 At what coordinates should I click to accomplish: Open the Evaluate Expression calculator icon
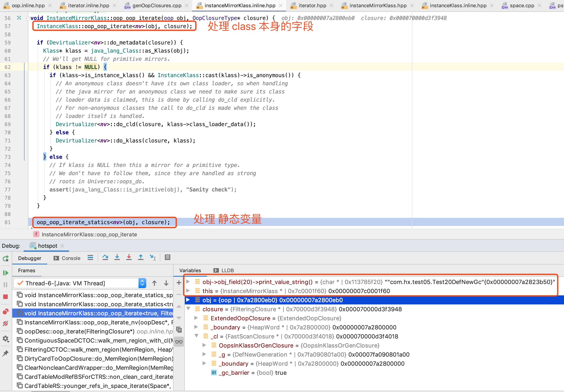pos(168,257)
